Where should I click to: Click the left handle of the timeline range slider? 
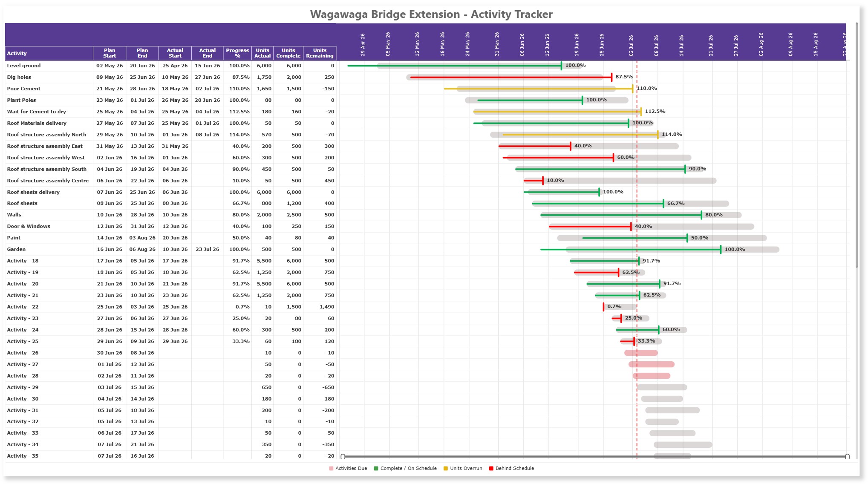point(343,456)
